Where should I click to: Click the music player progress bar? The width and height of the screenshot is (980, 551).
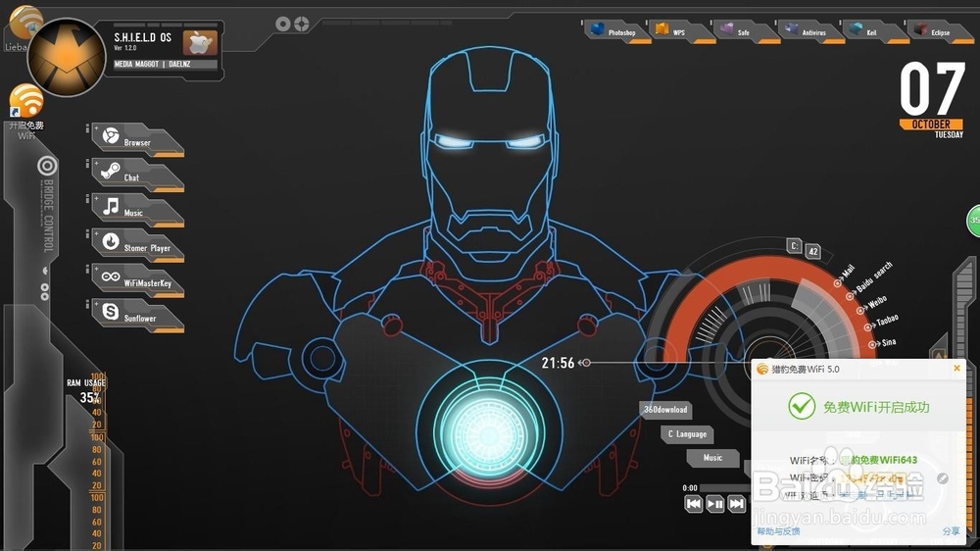[725, 488]
